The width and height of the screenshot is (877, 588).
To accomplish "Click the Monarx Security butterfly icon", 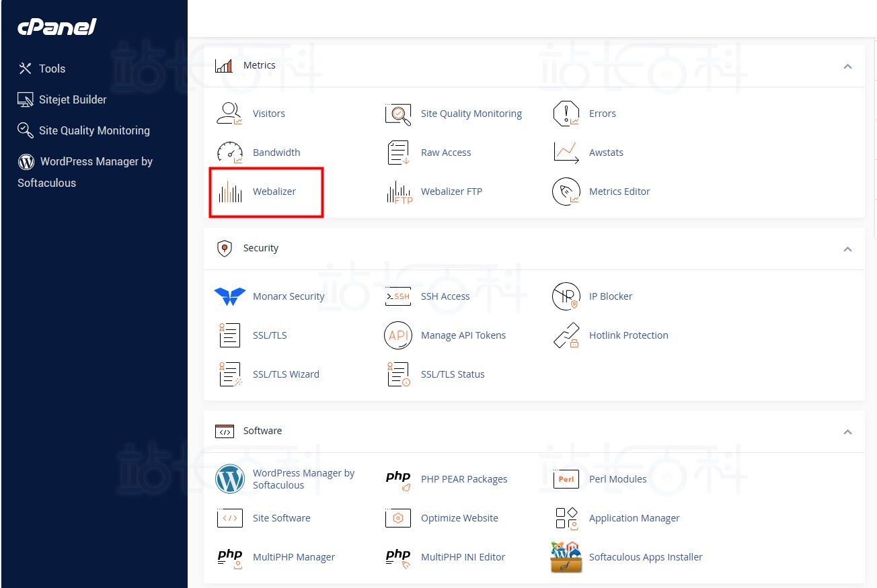I will coord(229,296).
